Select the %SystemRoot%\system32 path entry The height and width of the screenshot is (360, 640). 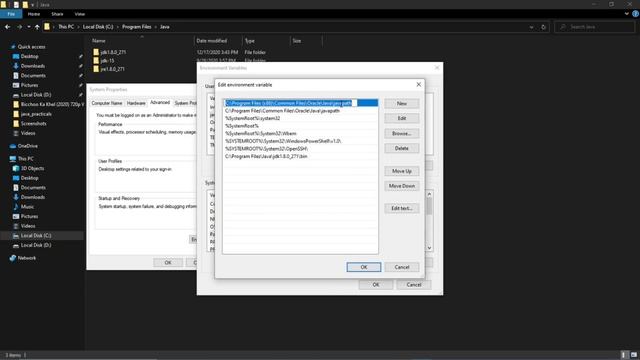[300, 118]
